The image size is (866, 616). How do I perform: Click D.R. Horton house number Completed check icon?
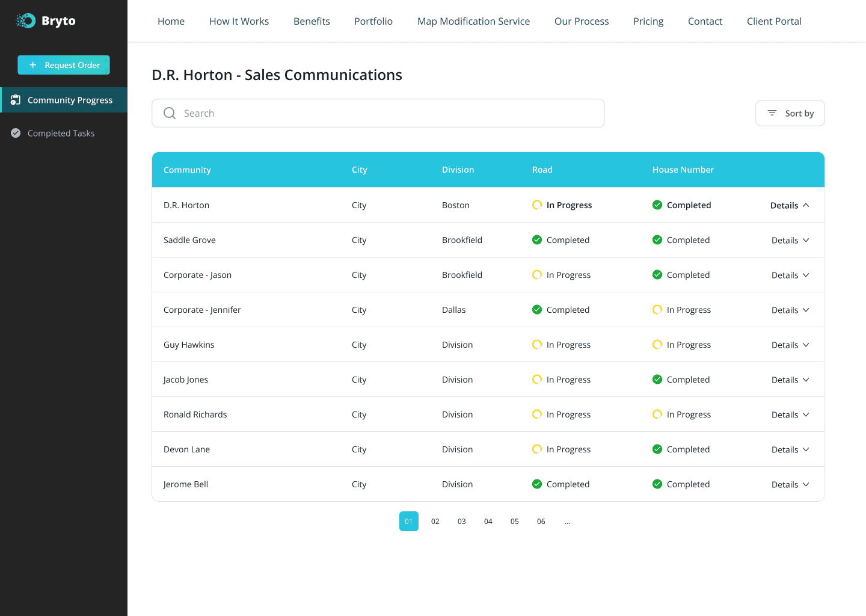coord(657,205)
